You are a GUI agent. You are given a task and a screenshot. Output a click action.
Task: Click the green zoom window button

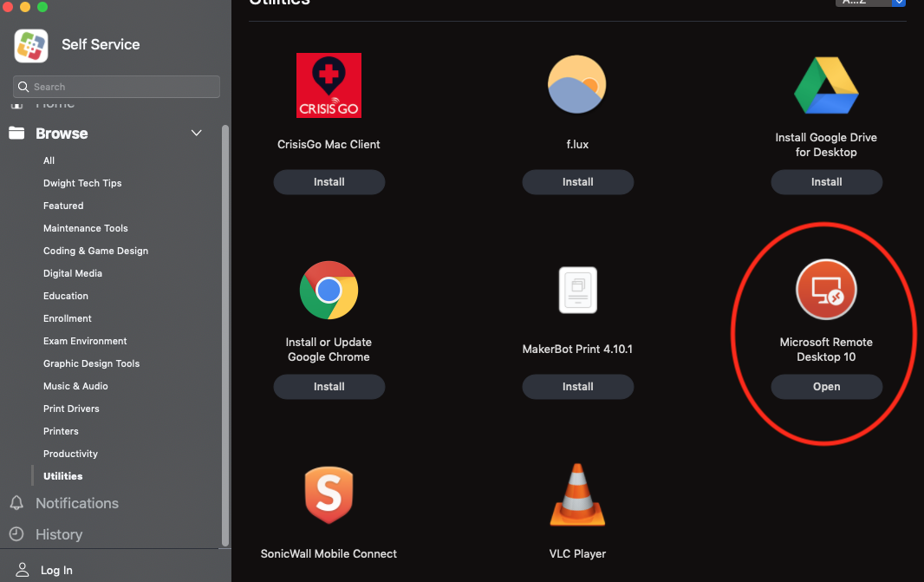[x=42, y=6]
